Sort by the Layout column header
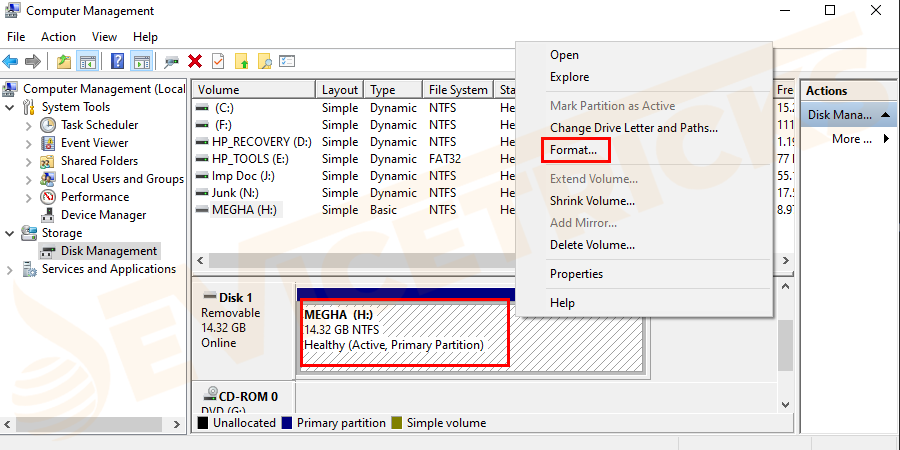Viewport: 900px width, 450px height. [x=340, y=90]
